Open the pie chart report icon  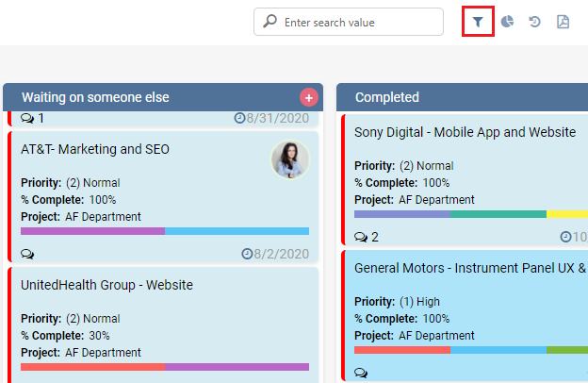(x=507, y=22)
